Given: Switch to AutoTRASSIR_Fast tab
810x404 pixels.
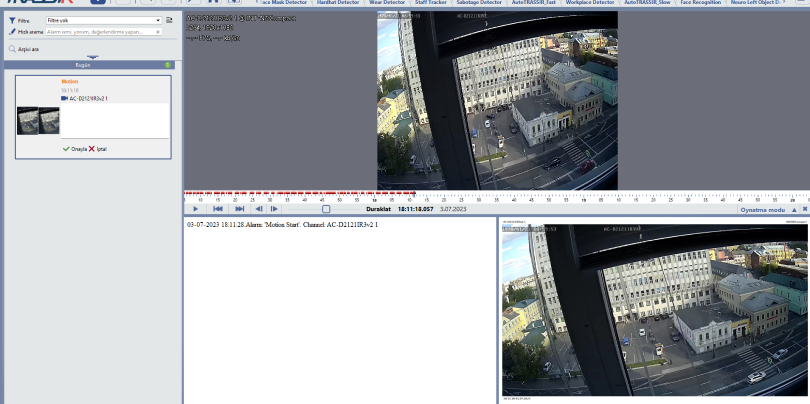Looking at the screenshot, I should (x=534, y=3).
